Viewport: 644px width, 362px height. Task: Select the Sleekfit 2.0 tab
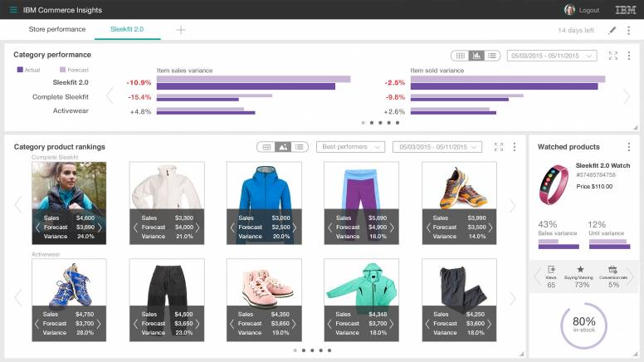pos(127,29)
